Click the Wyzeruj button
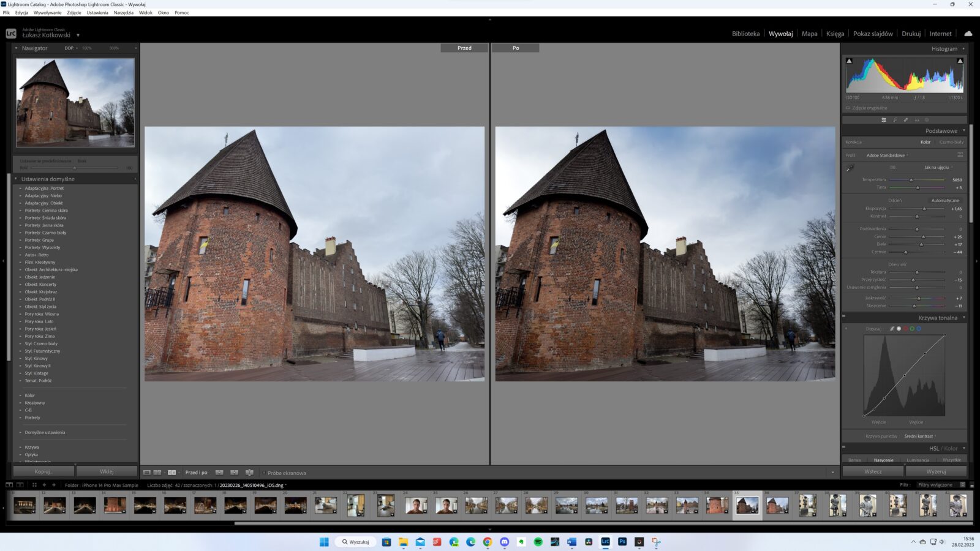This screenshot has width=980, height=551. (935, 471)
